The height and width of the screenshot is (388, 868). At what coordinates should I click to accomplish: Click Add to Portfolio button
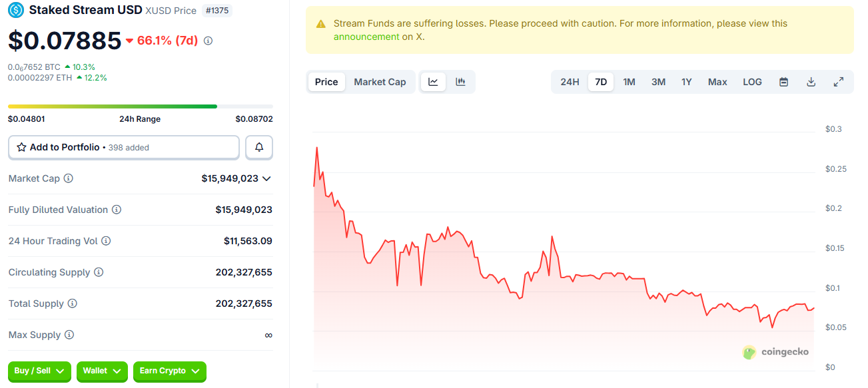123,147
